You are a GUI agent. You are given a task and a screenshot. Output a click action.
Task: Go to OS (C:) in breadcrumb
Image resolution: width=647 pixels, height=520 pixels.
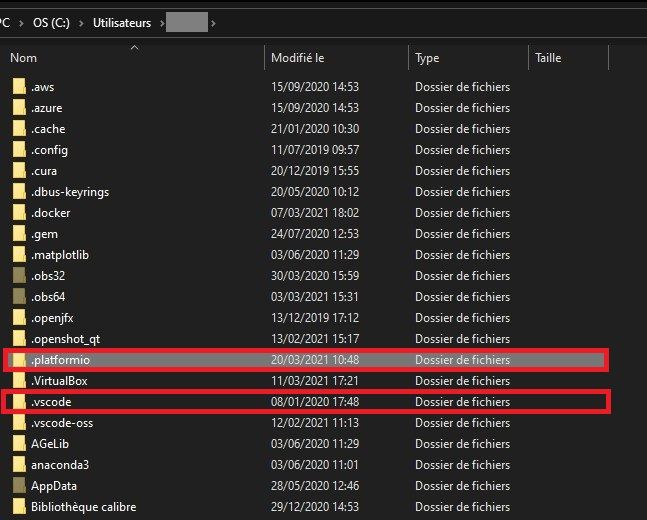coord(51,23)
